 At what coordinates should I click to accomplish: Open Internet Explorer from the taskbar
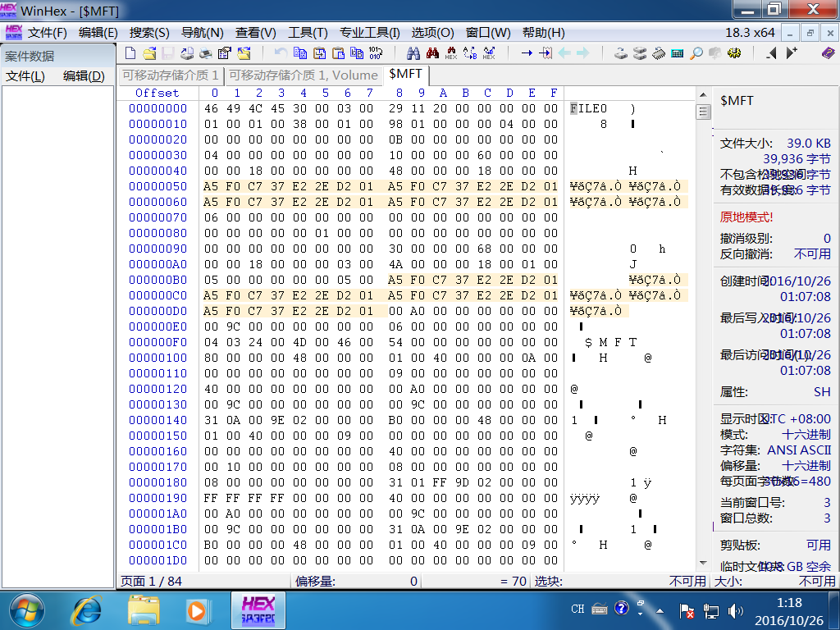(x=88, y=610)
